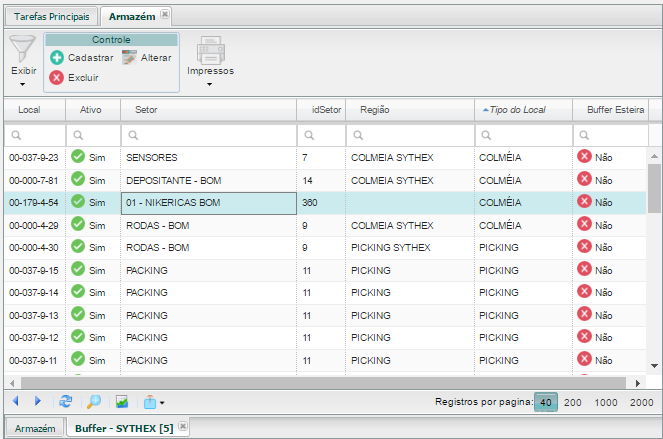Open the export options dropdown arrow
This screenshot has height=439, width=663.
tap(162, 403)
